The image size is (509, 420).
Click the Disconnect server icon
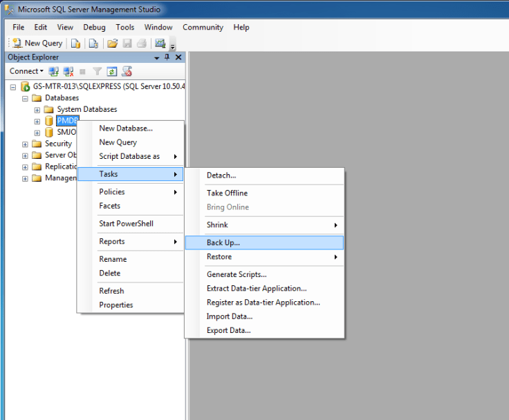coord(68,71)
